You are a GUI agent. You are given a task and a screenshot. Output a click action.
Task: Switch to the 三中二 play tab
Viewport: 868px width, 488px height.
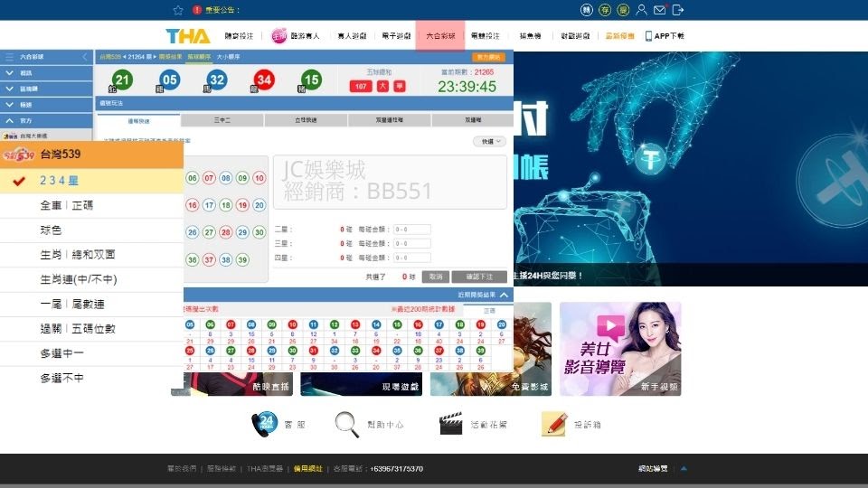[222, 120]
